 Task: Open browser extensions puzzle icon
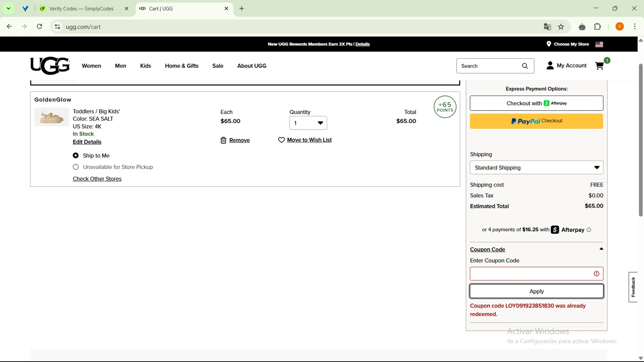tap(597, 27)
